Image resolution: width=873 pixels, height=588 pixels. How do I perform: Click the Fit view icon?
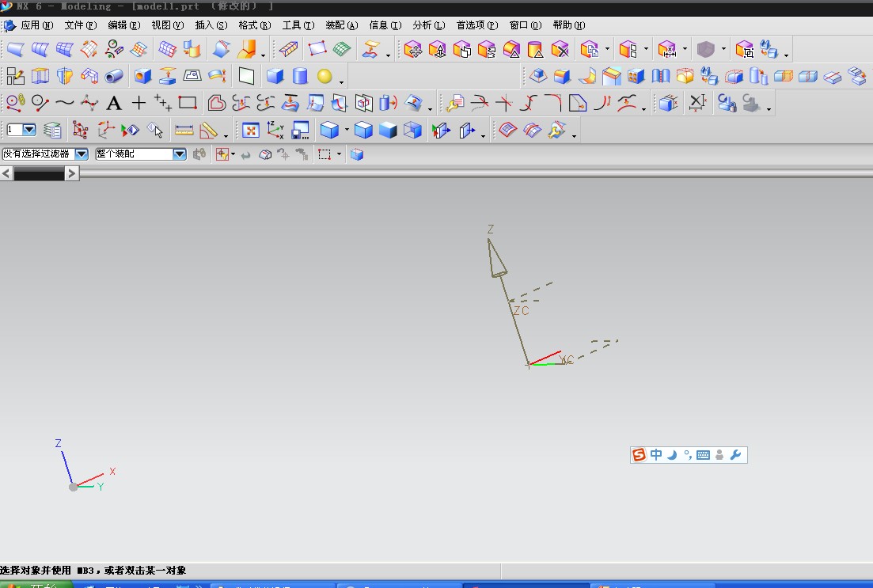pos(251,131)
